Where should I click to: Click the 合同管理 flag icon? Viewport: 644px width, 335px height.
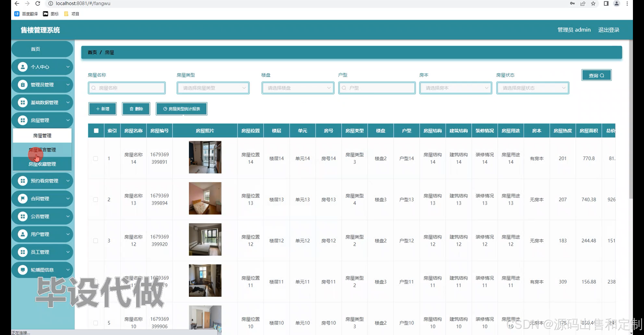coord(23,199)
